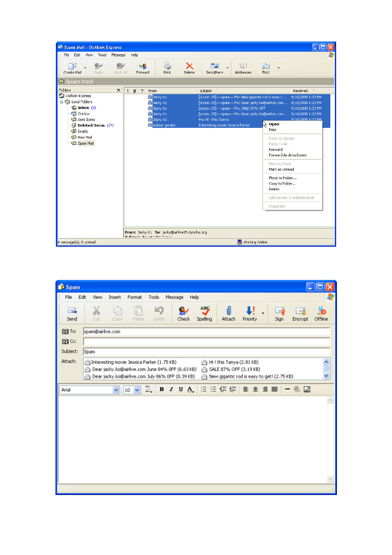Screen dimensions: 392x555
Task: Choose Mark as Unread in context menu
Action: [281, 169]
